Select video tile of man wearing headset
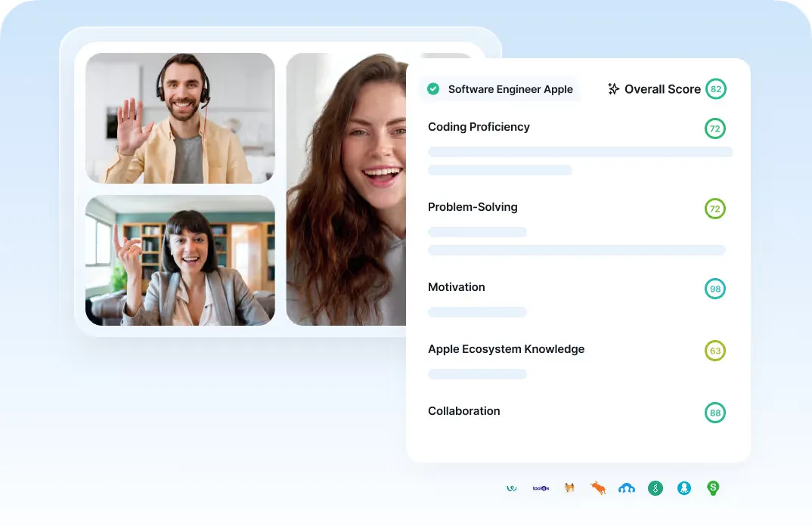 pos(180,118)
